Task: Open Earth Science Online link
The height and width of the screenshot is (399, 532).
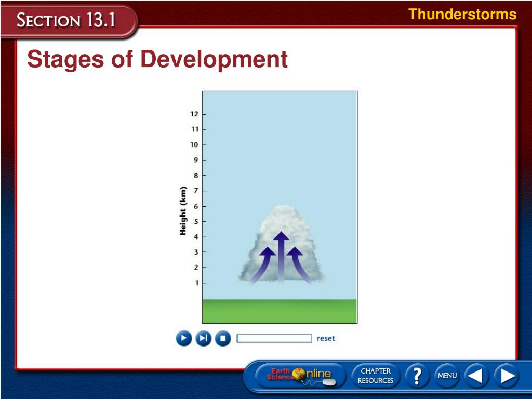Action: (301, 376)
